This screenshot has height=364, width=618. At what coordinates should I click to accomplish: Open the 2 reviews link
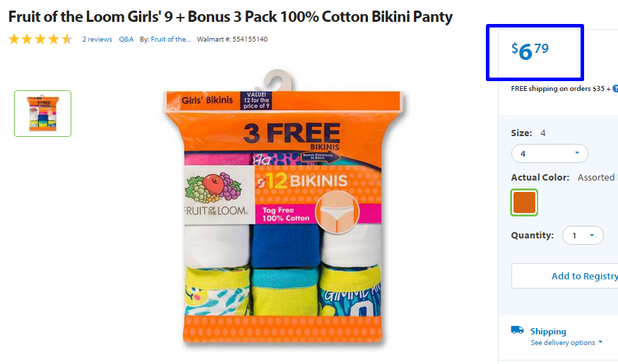tap(97, 40)
